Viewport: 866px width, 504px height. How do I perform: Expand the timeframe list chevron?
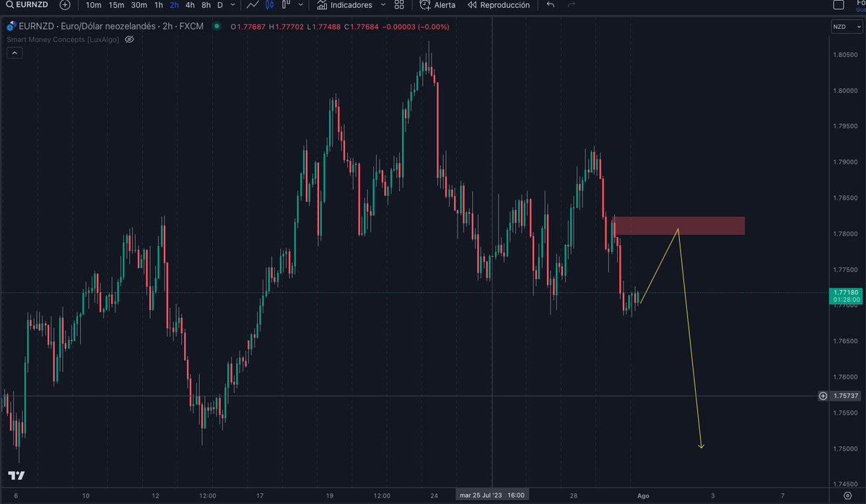(232, 5)
